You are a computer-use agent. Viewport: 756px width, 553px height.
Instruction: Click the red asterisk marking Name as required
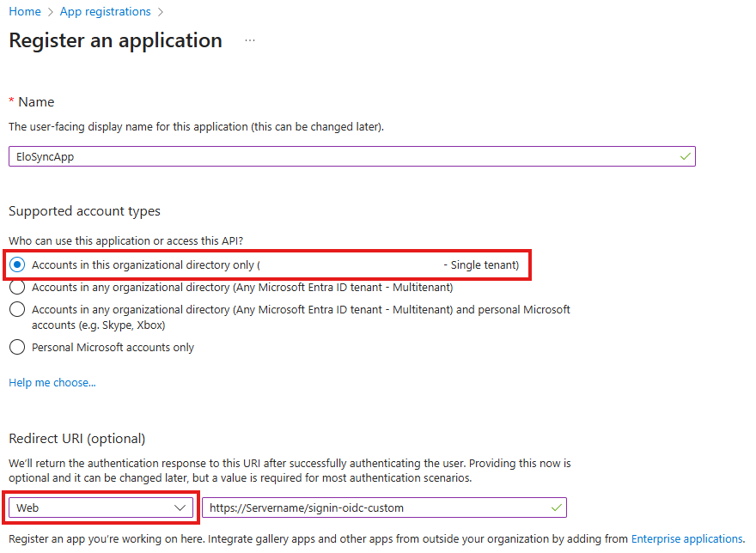pos(11,100)
